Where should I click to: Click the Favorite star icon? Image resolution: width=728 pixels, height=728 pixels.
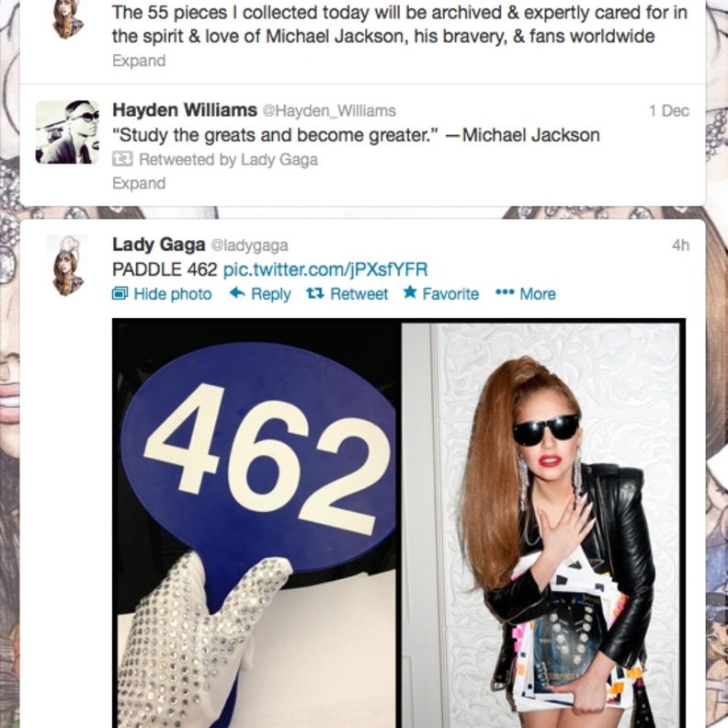tap(410, 292)
